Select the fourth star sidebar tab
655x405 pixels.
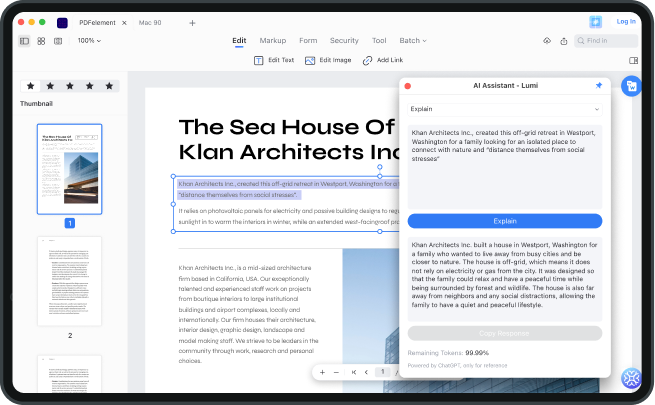click(x=89, y=86)
